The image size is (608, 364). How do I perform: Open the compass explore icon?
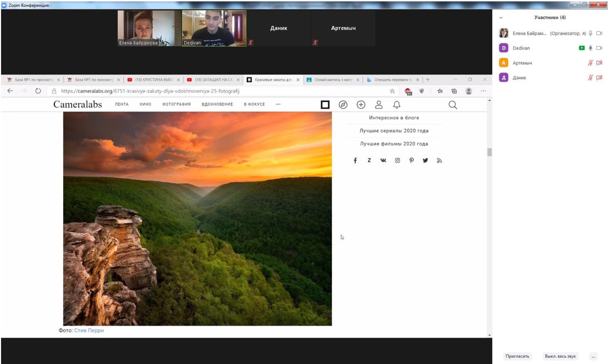coord(343,105)
